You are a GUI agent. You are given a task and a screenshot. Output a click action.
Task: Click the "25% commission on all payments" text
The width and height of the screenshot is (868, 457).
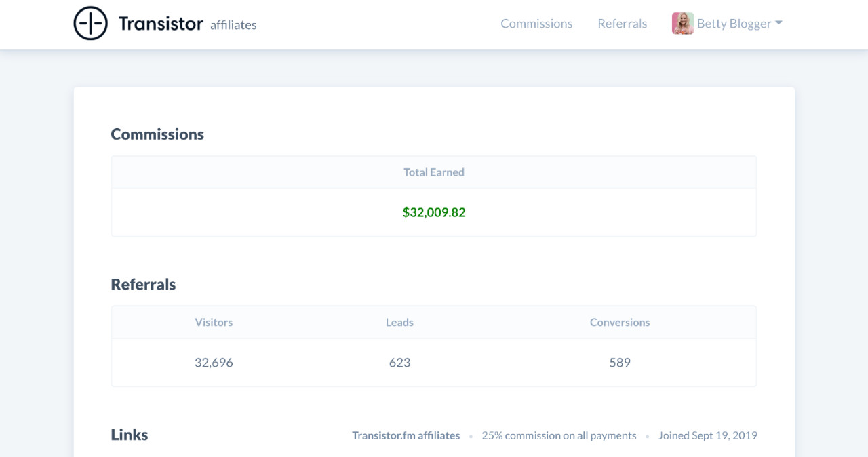click(559, 435)
